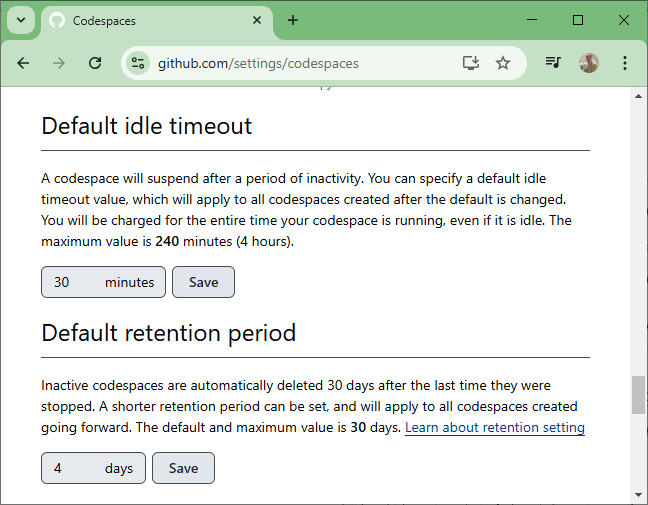Expand the tab search dropdown arrow
Viewport: 648px width, 505px height.
click(x=21, y=20)
